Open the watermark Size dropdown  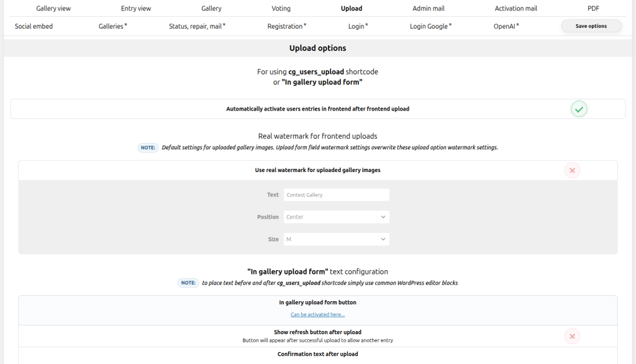click(x=336, y=239)
